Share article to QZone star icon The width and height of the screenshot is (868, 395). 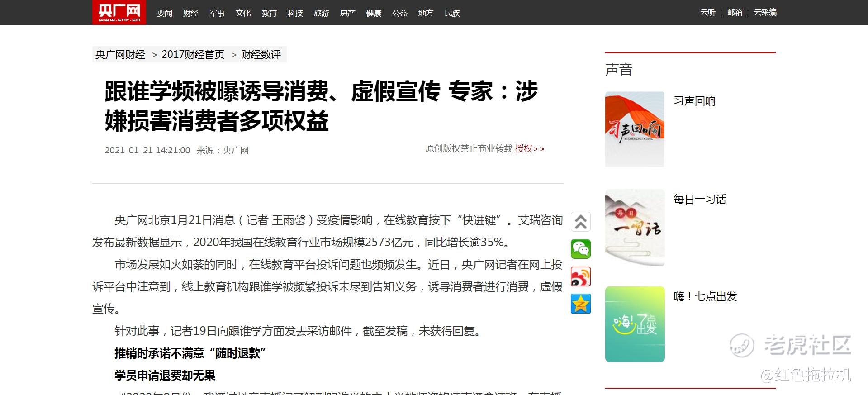coord(581,304)
